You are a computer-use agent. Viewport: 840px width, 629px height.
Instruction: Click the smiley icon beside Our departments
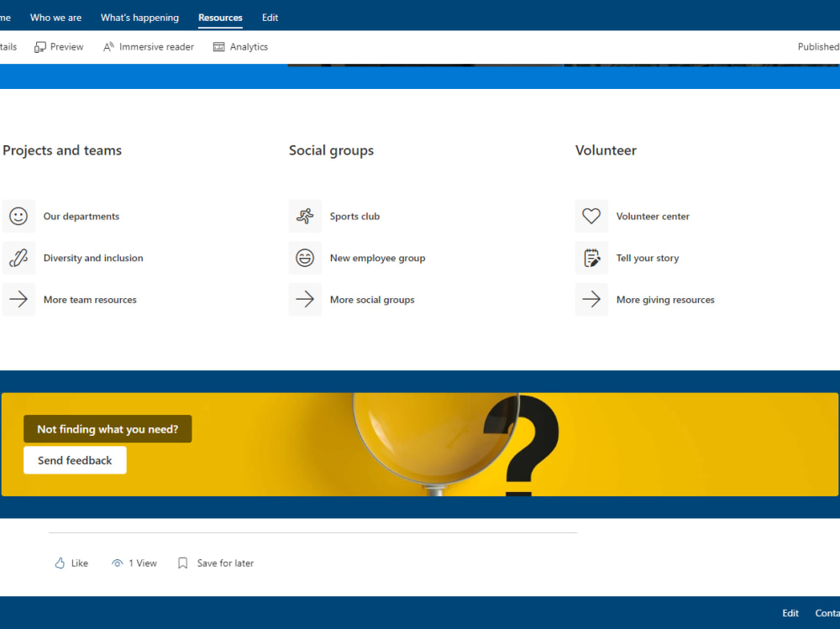tap(18, 216)
